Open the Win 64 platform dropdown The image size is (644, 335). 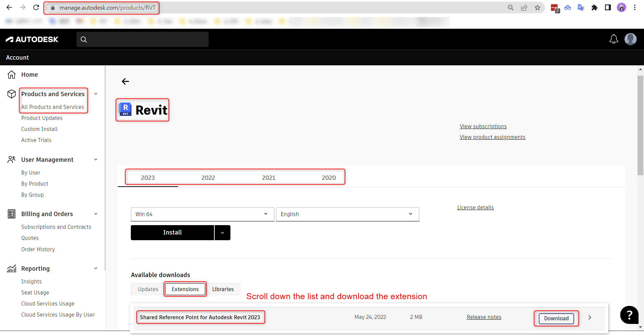[202, 214]
